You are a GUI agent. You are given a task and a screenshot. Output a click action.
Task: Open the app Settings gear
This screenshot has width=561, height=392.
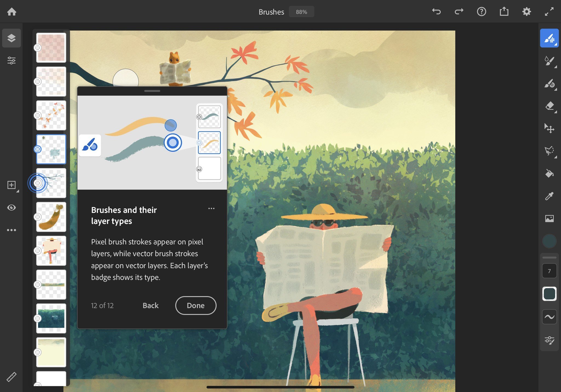pos(526,12)
